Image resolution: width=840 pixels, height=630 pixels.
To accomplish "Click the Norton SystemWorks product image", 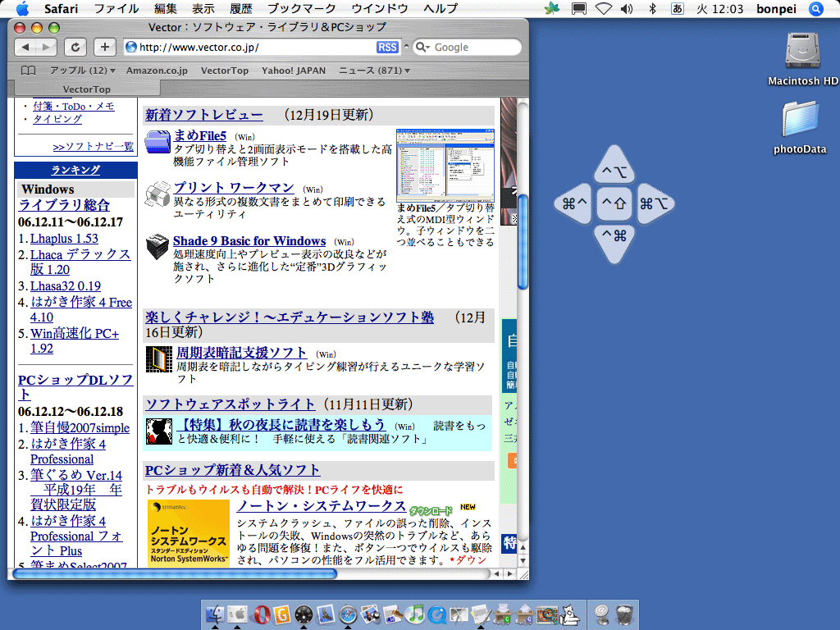I will pos(189,532).
